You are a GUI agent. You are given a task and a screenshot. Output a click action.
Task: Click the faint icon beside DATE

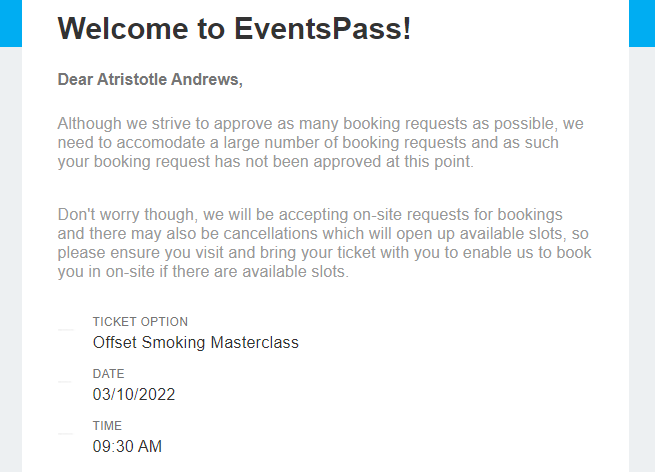click(x=65, y=382)
